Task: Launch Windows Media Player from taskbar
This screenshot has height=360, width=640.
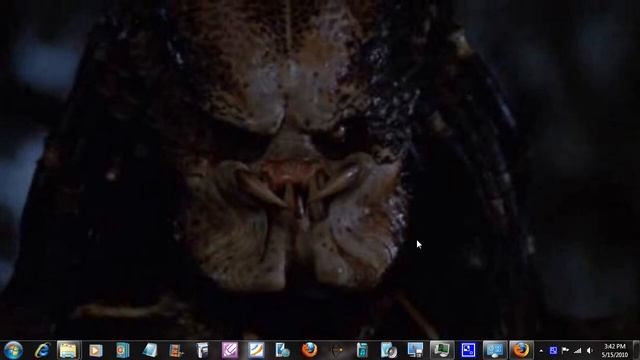Action: tap(96, 350)
